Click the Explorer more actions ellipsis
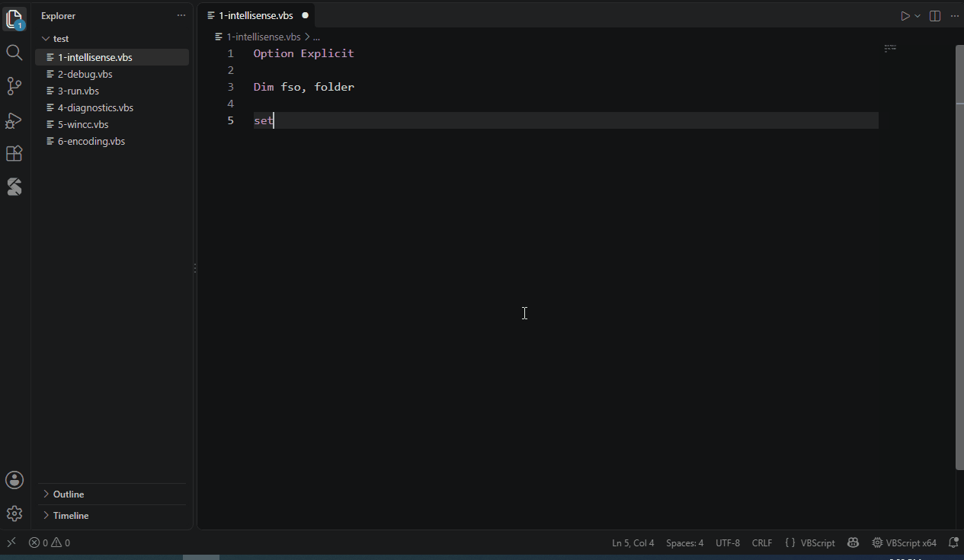Screen dimensions: 964x560 181,15
